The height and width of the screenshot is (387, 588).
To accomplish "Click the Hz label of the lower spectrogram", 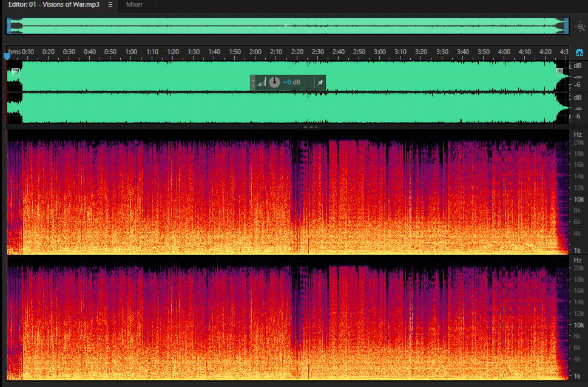I will (578, 260).
